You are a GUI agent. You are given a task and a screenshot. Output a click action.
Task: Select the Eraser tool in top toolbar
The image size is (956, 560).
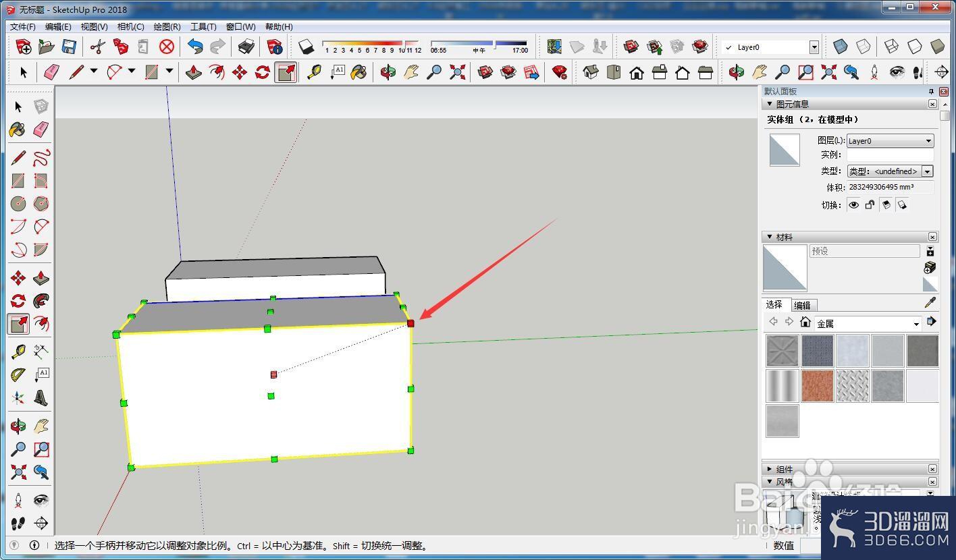[x=52, y=72]
